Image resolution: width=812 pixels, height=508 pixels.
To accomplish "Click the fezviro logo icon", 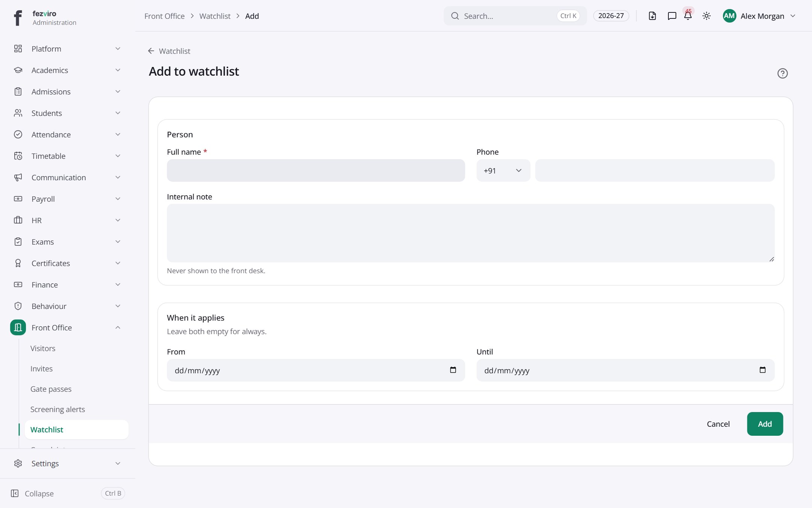I will (18, 18).
